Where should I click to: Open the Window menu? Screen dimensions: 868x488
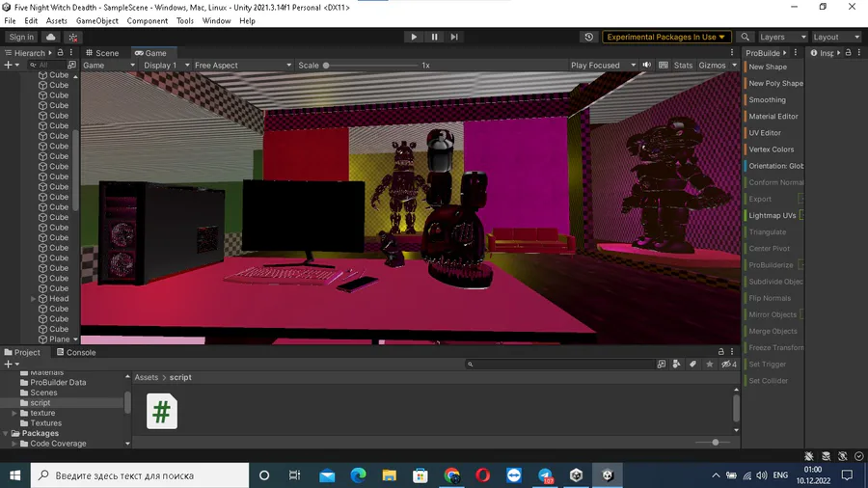216,21
